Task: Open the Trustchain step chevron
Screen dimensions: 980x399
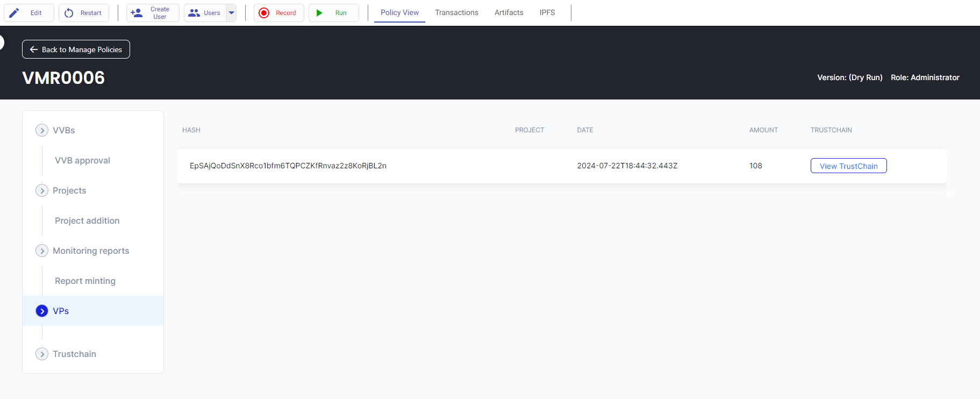Action: click(x=42, y=354)
